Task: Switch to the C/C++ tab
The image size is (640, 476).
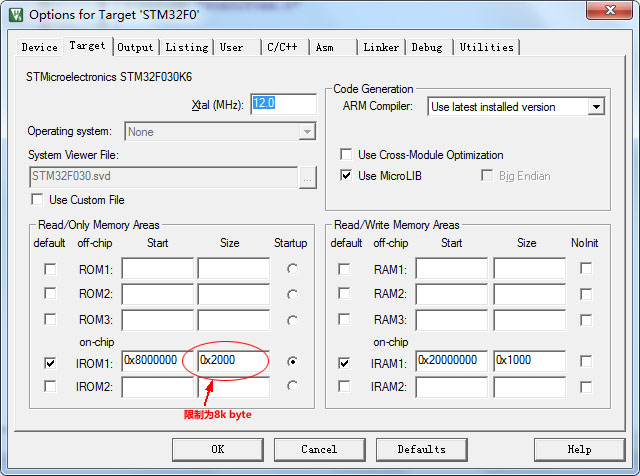Action: (x=285, y=47)
